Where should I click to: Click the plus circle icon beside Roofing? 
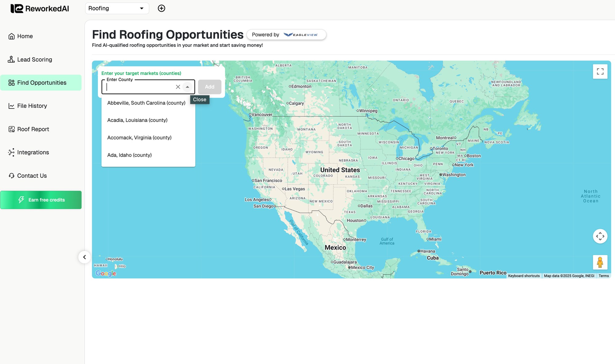coord(161,8)
